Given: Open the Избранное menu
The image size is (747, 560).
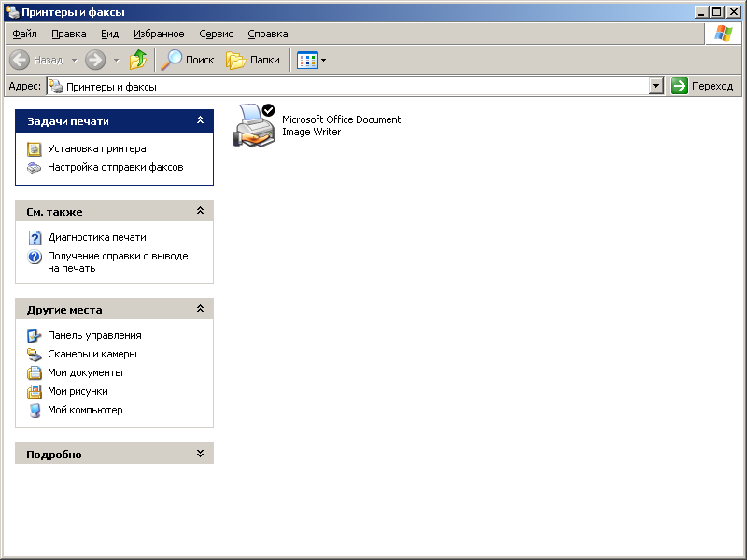Looking at the screenshot, I should click(159, 34).
